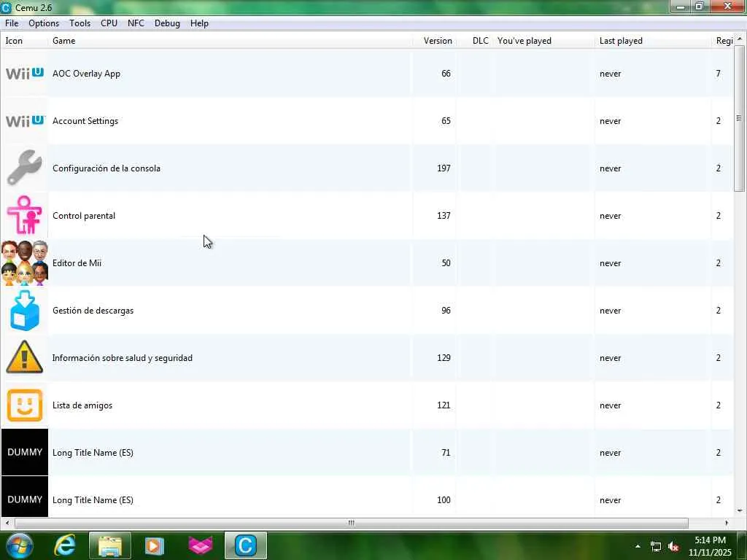
Task: Click the vertical scrollbar down arrow
Action: (x=740, y=511)
